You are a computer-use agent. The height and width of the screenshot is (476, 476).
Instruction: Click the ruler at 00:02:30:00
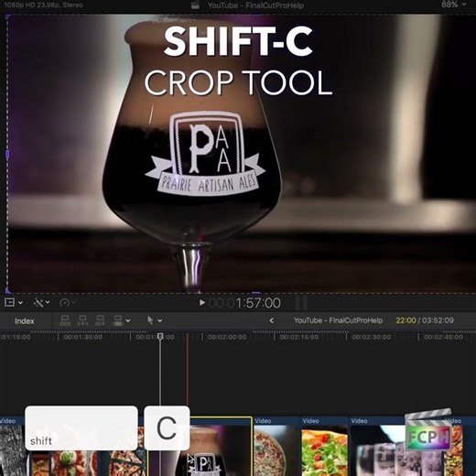tap(371, 337)
